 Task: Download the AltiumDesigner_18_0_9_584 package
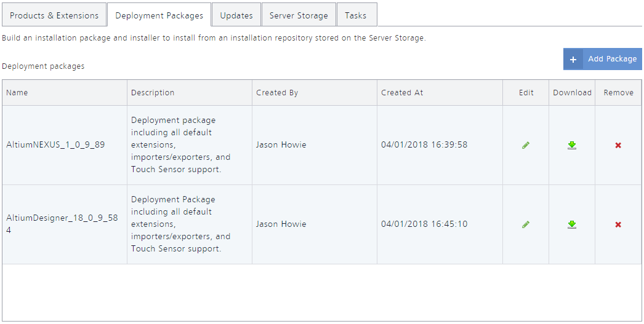click(x=572, y=224)
